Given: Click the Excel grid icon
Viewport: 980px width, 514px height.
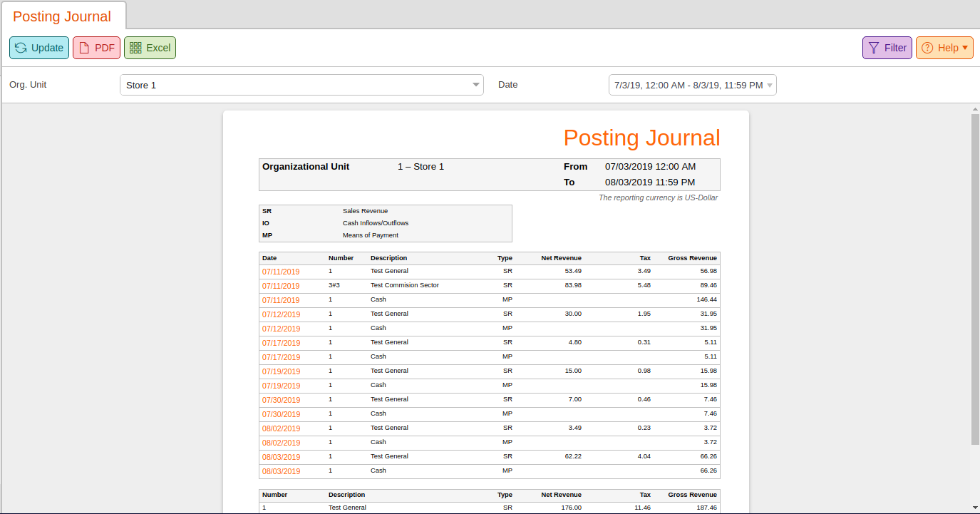Looking at the screenshot, I should pos(135,48).
